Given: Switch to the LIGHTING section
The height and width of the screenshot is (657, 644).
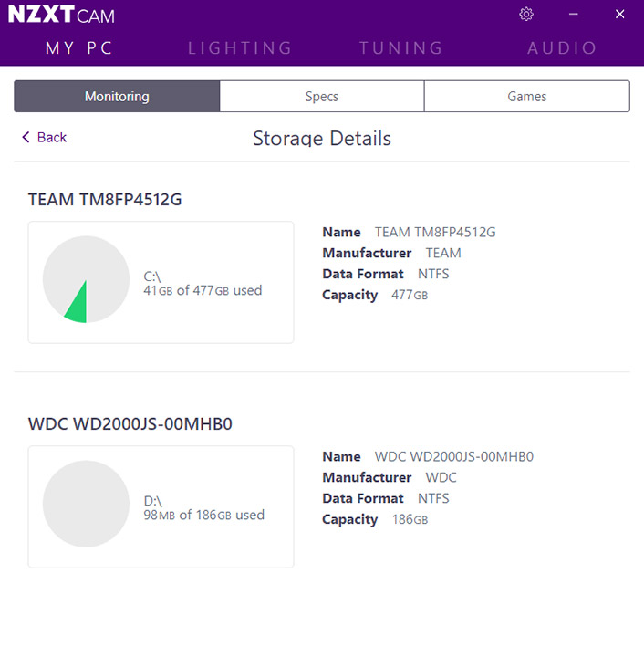Looking at the screenshot, I should 240,48.
